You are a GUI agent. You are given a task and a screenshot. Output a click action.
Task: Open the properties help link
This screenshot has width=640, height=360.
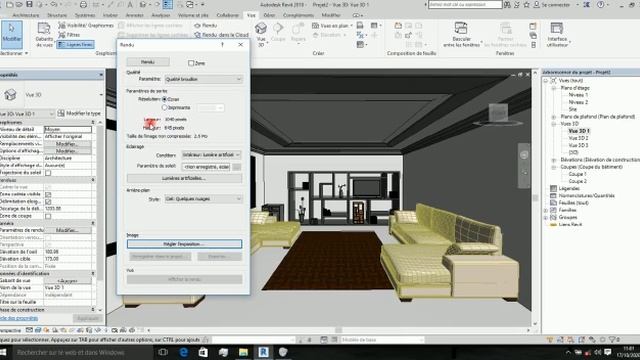(19, 318)
